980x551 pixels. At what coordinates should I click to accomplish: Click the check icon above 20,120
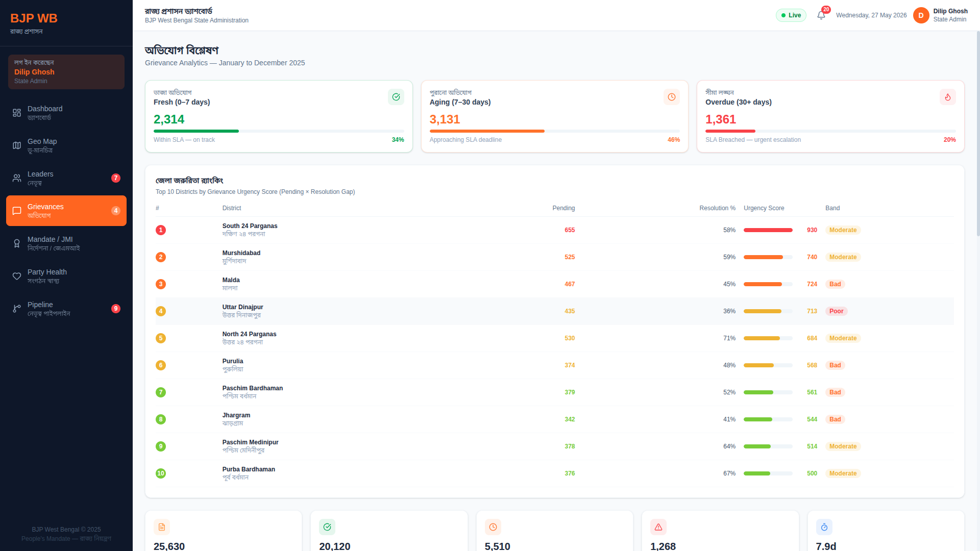coord(327,527)
